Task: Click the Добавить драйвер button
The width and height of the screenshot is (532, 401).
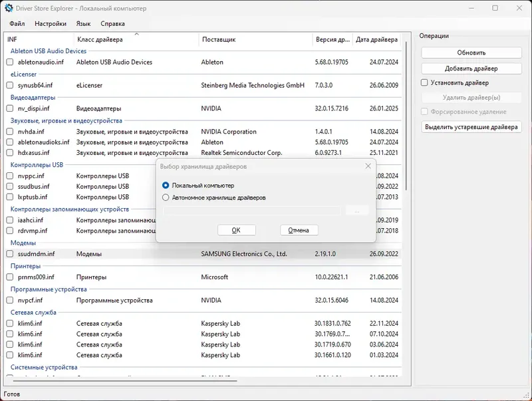Action: [471, 68]
